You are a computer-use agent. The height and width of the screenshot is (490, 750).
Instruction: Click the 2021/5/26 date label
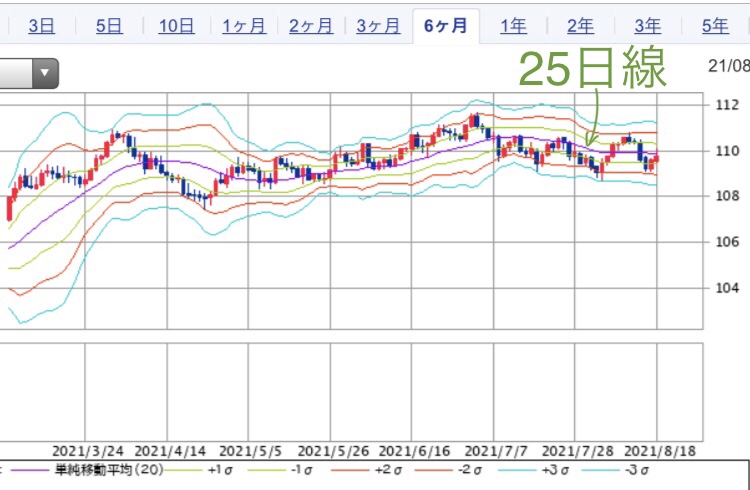coord(333,451)
